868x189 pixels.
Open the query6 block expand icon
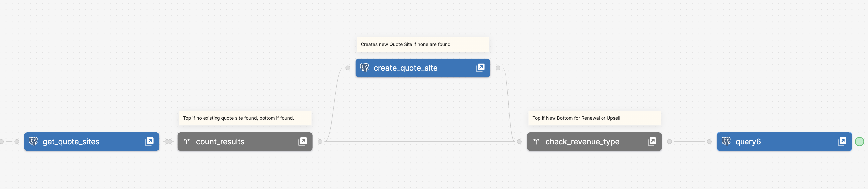click(x=842, y=141)
